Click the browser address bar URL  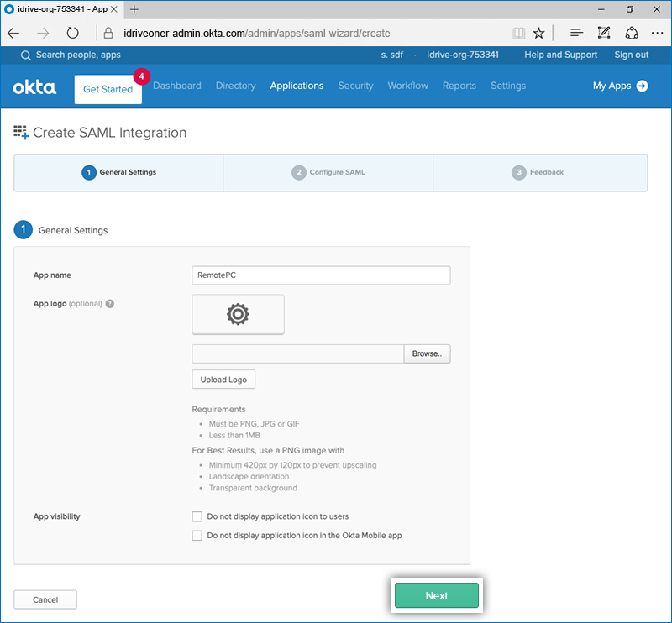pos(257,34)
